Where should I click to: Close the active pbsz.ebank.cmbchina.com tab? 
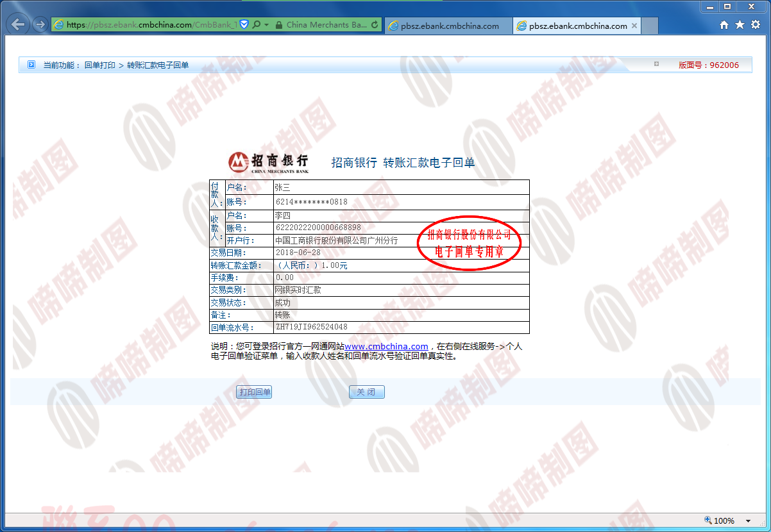pos(634,26)
